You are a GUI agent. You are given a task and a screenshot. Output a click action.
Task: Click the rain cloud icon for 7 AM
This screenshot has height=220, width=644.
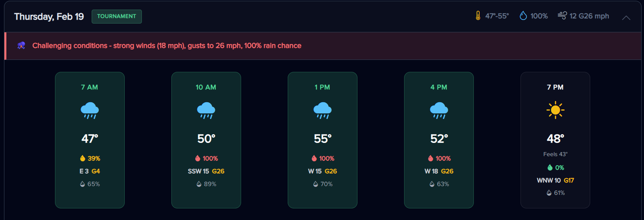coord(90,110)
